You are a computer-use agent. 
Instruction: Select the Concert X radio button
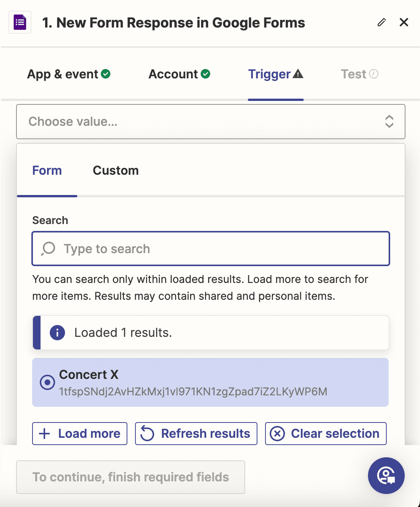point(47,382)
